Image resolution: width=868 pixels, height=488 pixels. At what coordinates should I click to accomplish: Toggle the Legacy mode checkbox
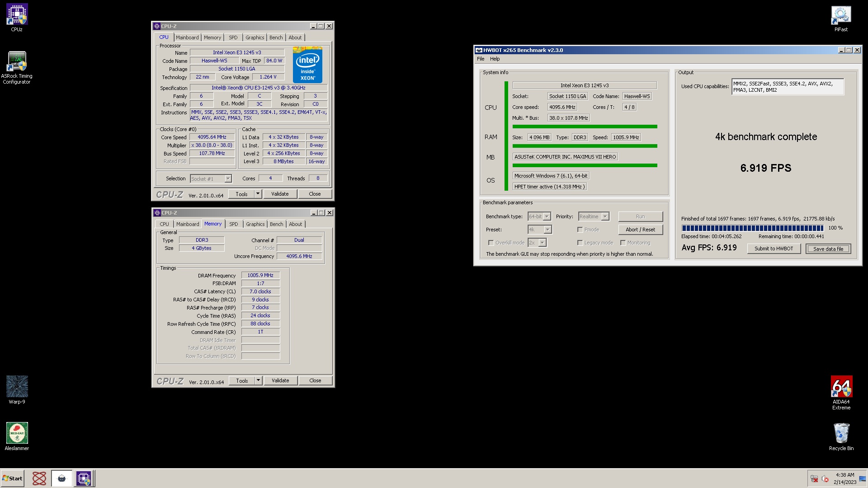point(580,243)
